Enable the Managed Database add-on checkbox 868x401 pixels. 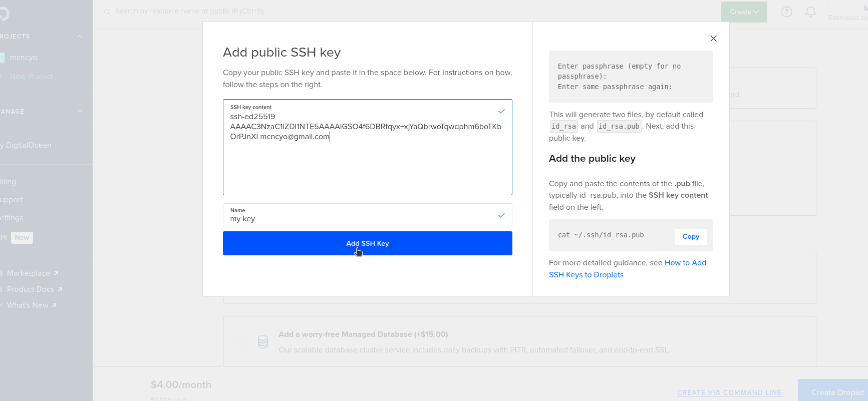click(241, 342)
